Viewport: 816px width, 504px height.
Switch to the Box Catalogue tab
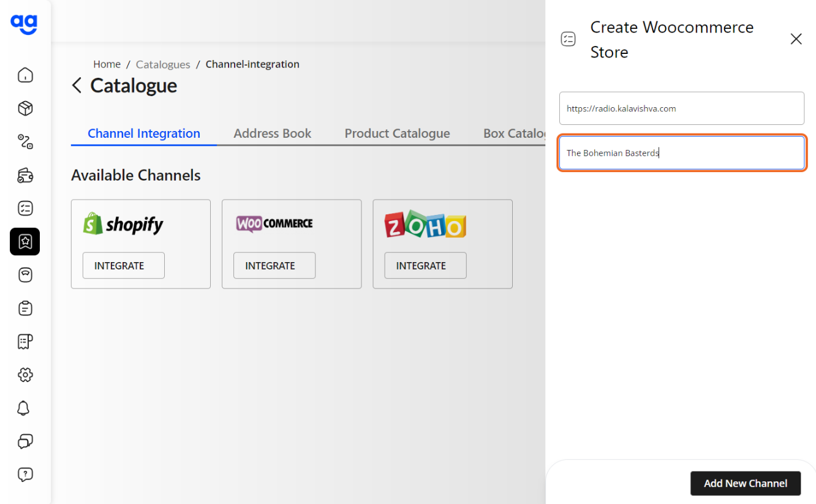point(514,134)
